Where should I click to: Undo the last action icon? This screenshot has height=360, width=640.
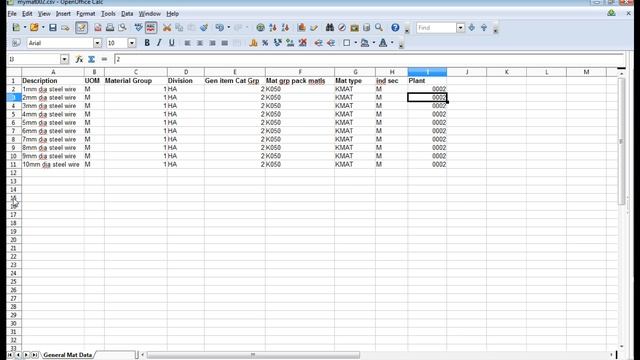coord(220,28)
